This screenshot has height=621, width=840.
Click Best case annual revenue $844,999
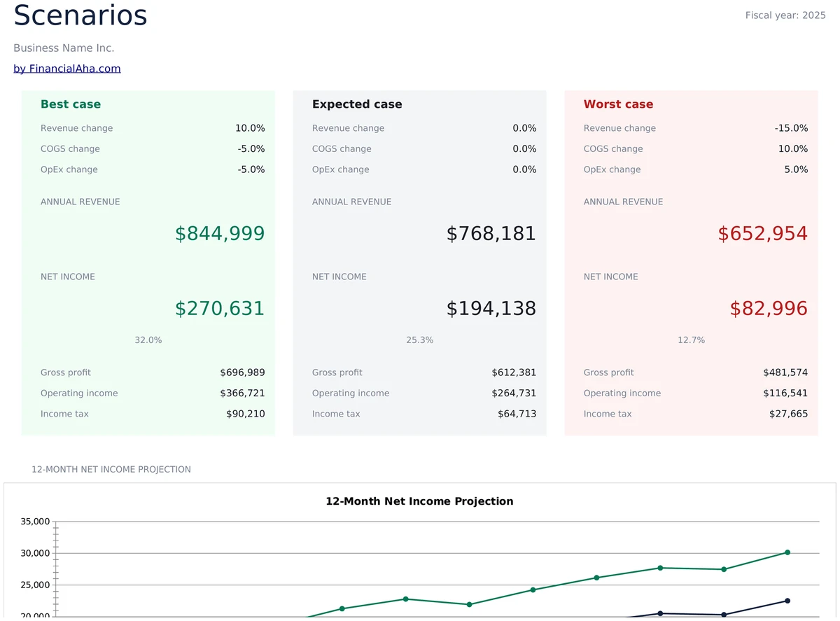(220, 234)
